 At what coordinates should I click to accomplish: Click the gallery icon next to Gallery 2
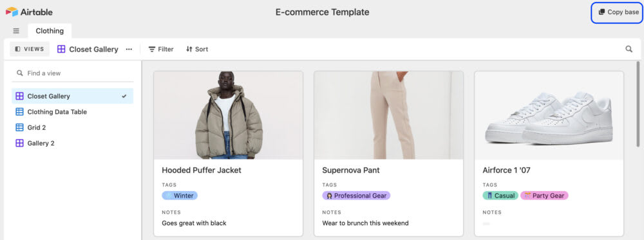tap(19, 143)
